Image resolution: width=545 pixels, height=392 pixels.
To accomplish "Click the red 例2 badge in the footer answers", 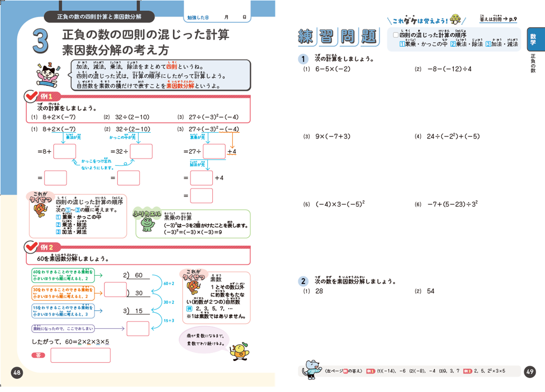I will pos(467,371).
